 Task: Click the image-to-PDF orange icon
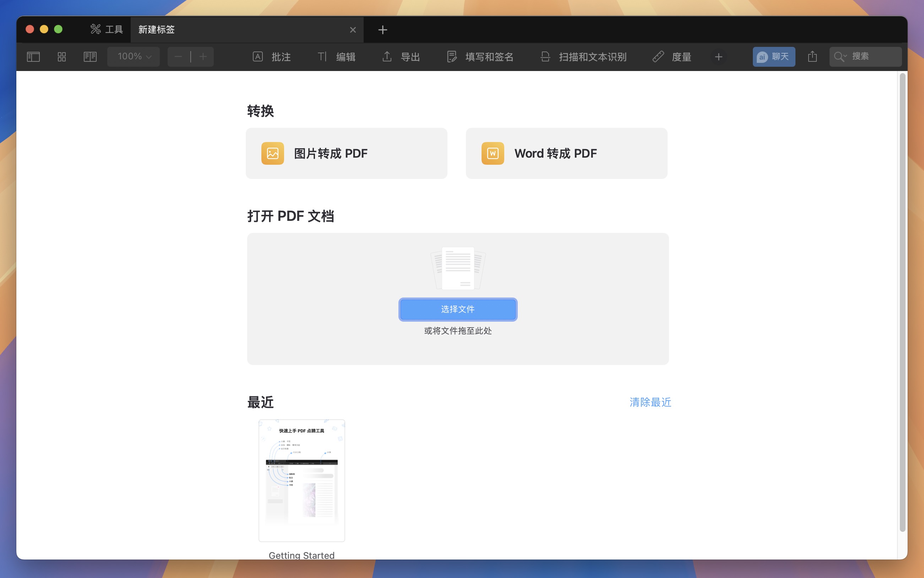point(273,153)
